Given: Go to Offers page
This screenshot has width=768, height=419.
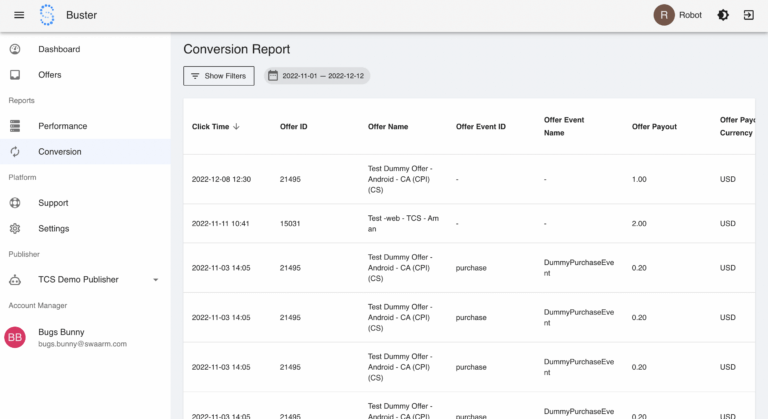Looking at the screenshot, I should click(x=85, y=74).
